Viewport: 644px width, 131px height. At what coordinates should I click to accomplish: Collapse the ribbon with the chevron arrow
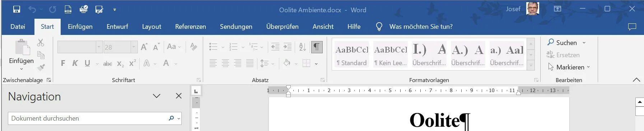pyautogui.click(x=636, y=80)
